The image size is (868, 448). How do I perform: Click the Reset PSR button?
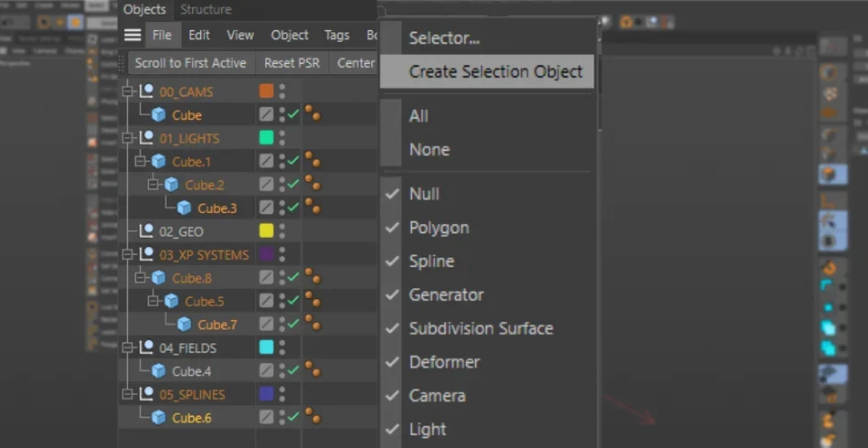click(x=291, y=63)
